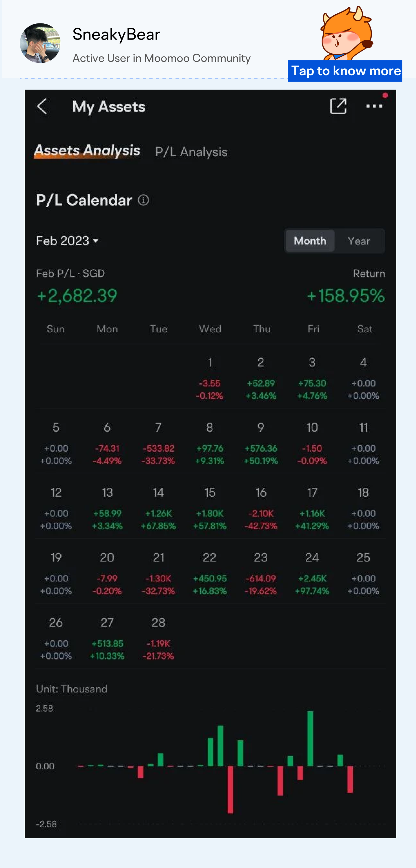Tap the moomoo bull mascot character

pyautogui.click(x=347, y=37)
